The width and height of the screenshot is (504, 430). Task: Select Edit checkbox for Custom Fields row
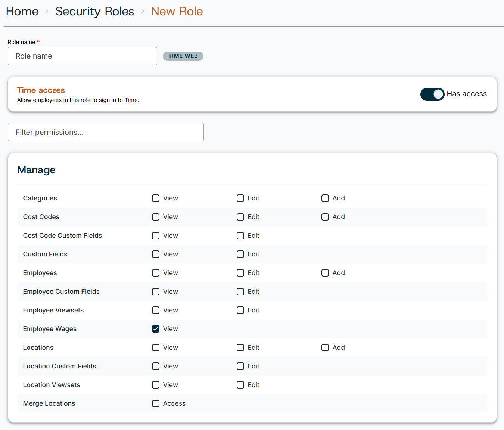tap(240, 254)
